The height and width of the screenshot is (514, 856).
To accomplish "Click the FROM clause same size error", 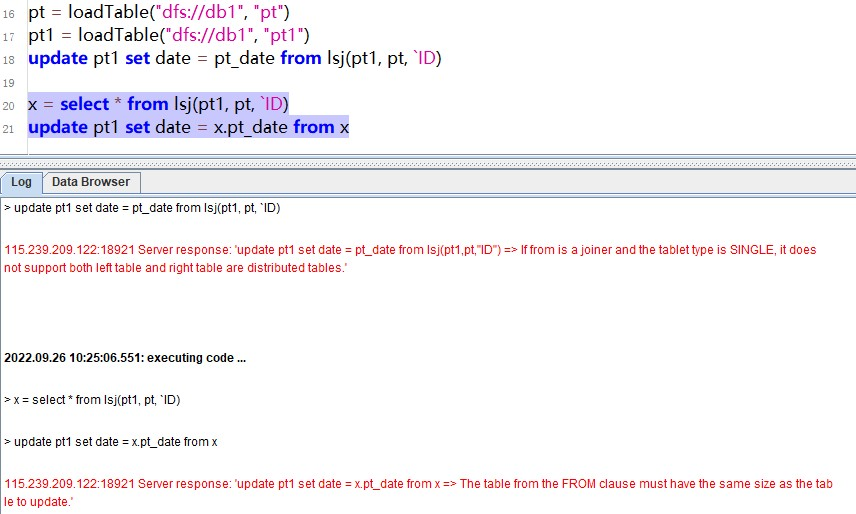I will point(418,493).
